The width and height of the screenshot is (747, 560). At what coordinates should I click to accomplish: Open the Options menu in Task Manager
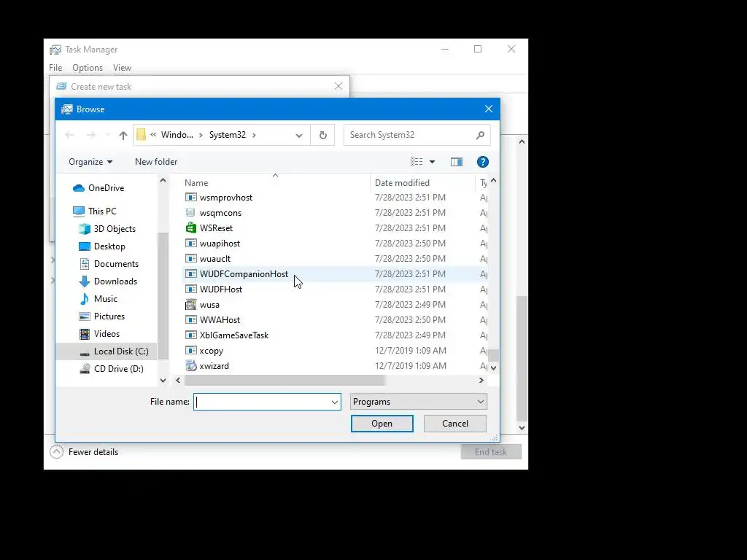(88, 68)
